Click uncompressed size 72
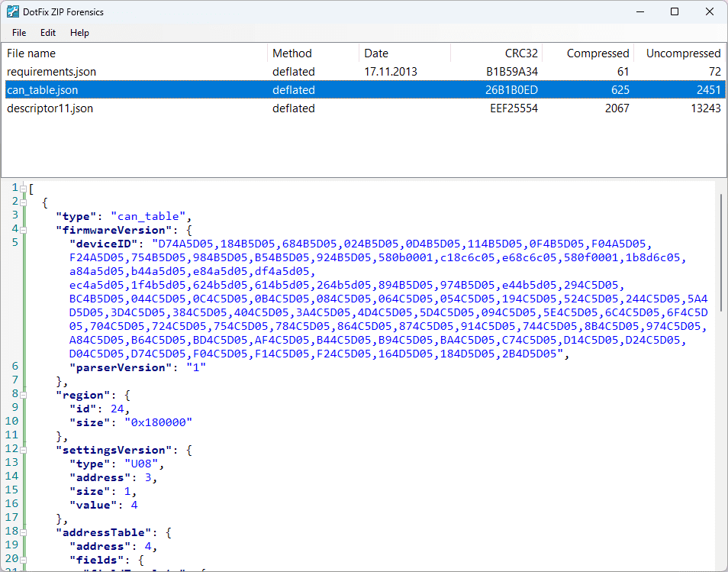Screen dimensions: 728x572 (x=715, y=72)
